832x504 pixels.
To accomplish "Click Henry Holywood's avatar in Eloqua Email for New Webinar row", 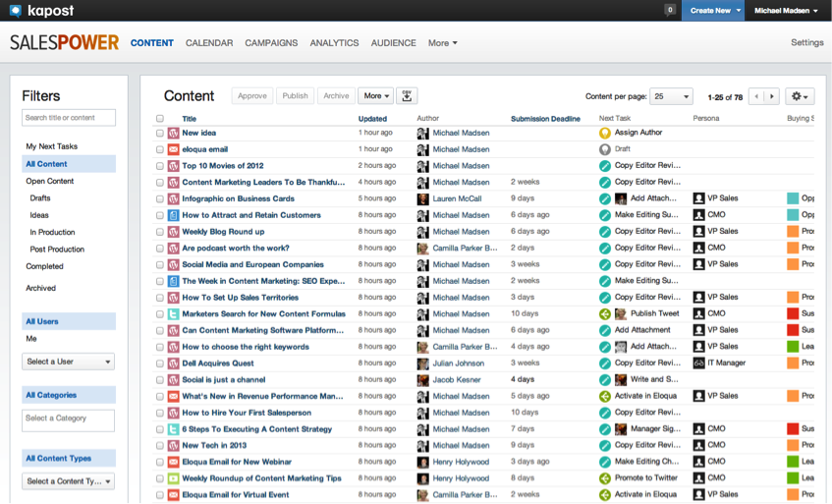I will point(423,462).
